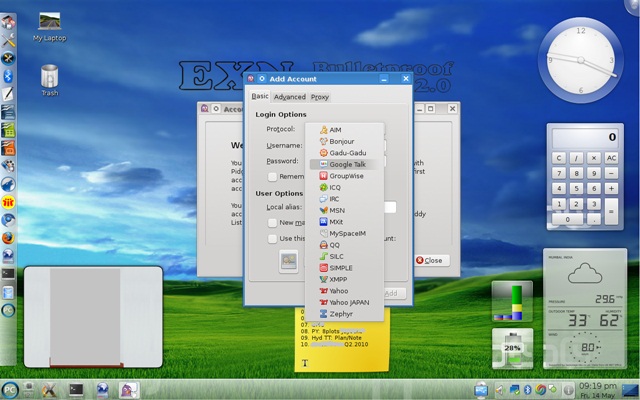
Task: Tick the Use this buddy icon checkbox
Action: (272, 239)
